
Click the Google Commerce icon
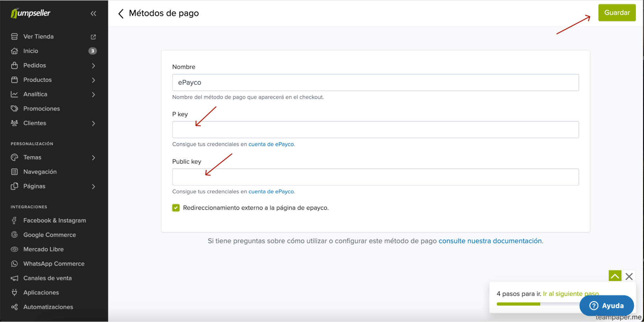pyautogui.click(x=14, y=235)
